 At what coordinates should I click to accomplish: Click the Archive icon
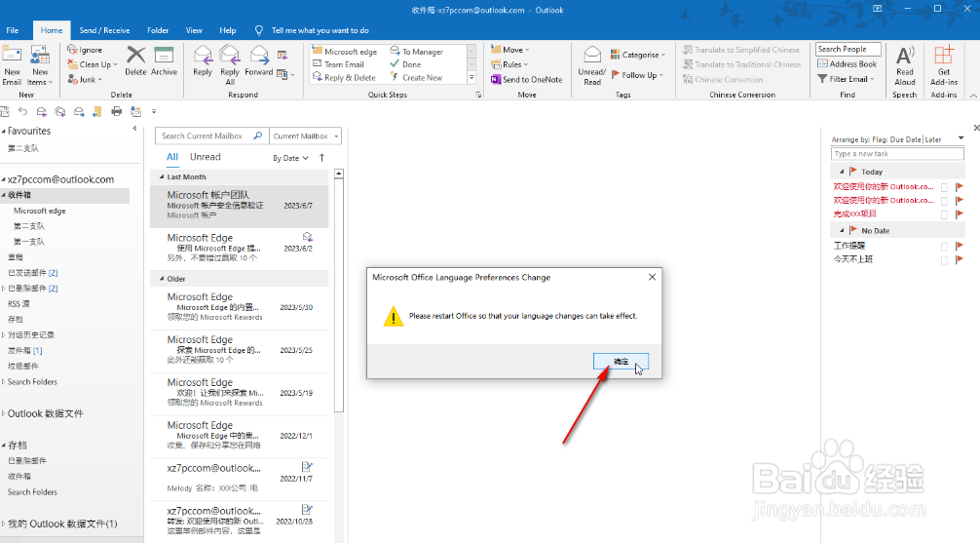coord(164,56)
